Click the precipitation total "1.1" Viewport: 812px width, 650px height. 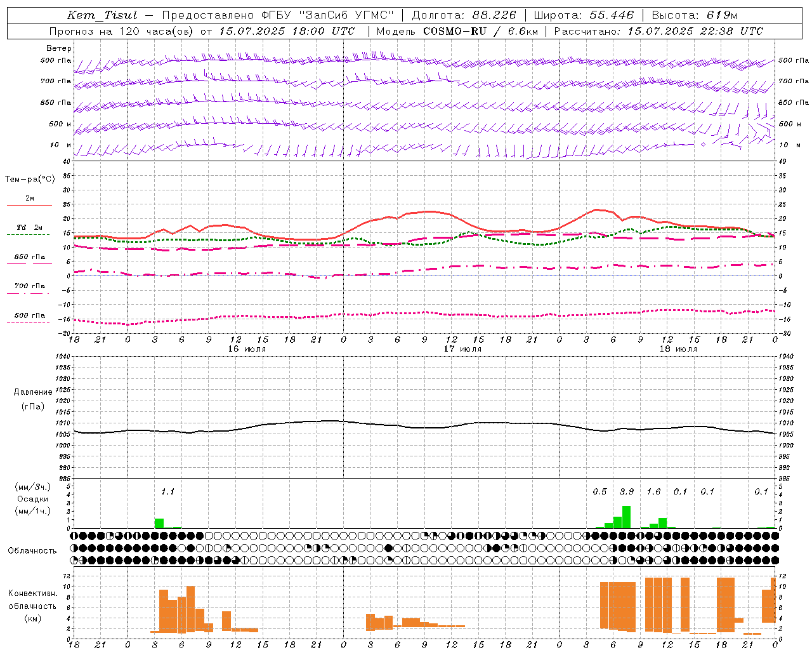pyautogui.click(x=167, y=491)
